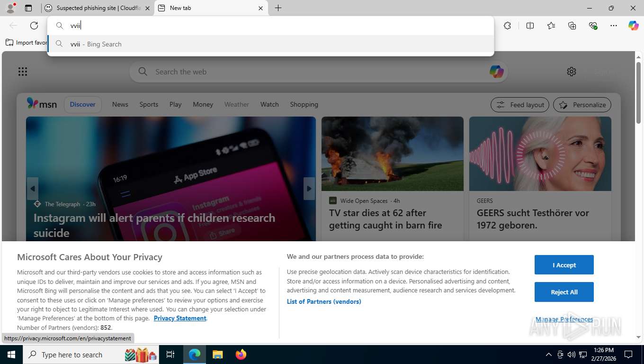Click the msn logo

tap(42, 104)
